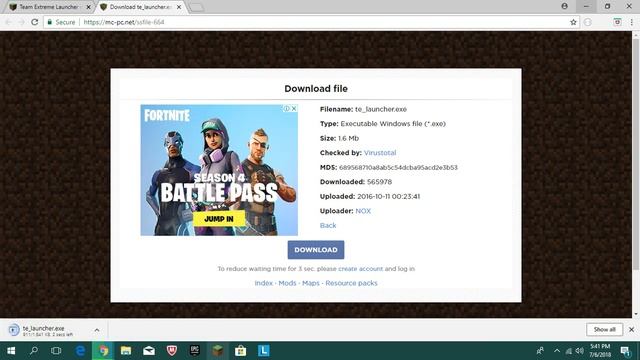Show hidden system tray icons
This screenshot has height=360, width=640.
(557, 351)
